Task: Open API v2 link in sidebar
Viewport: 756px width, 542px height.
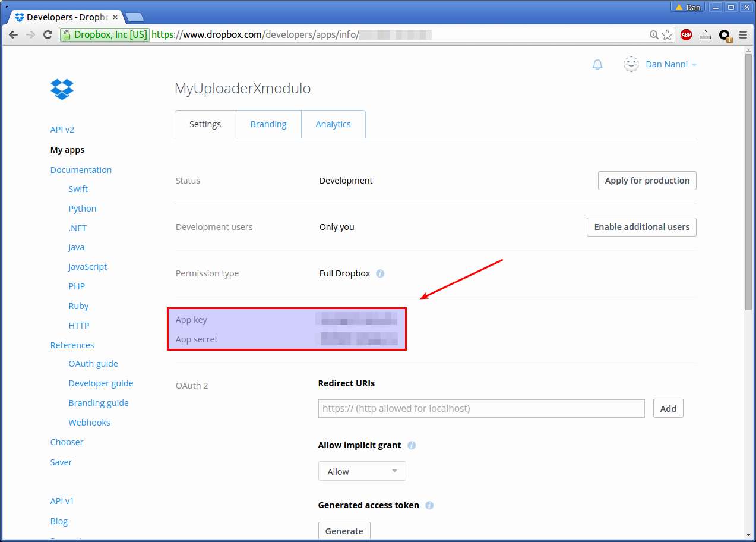Action: point(62,130)
